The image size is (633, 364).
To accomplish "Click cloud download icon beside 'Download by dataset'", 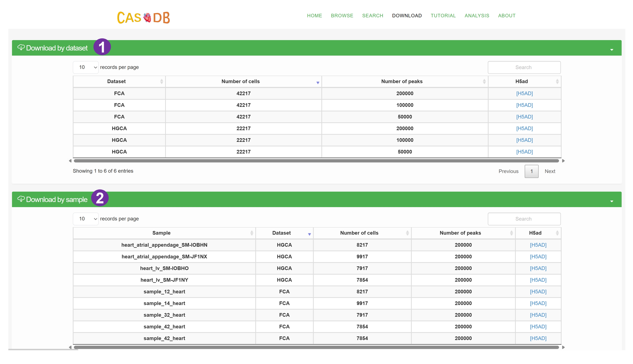I will [x=21, y=47].
